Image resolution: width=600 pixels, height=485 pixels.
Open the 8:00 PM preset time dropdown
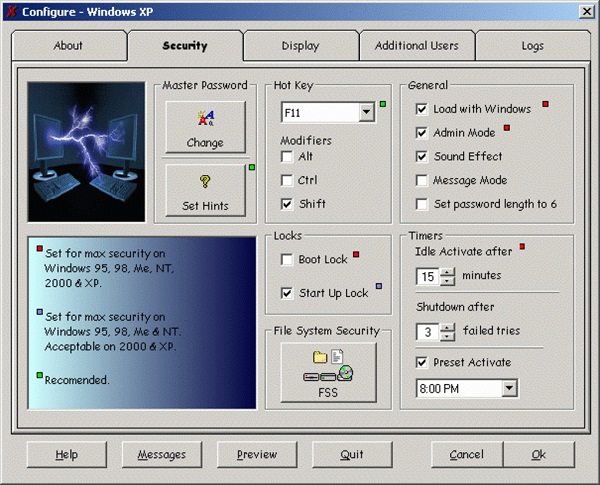coord(509,389)
